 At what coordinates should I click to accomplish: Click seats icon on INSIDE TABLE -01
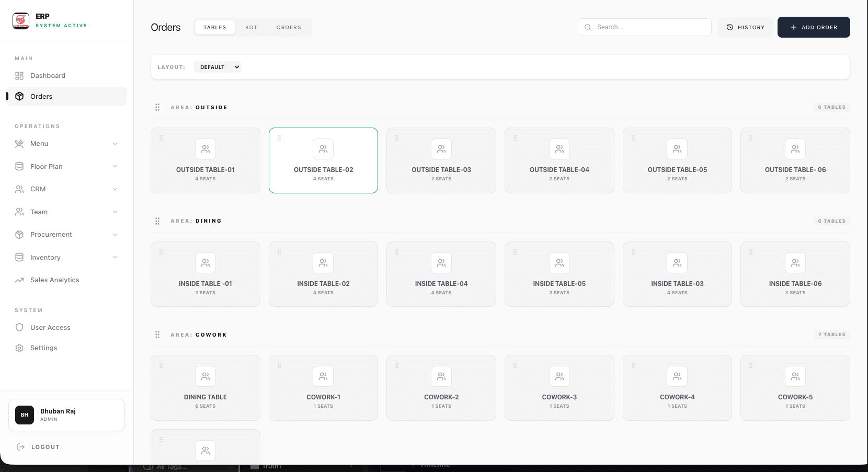click(x=205, y=263)
